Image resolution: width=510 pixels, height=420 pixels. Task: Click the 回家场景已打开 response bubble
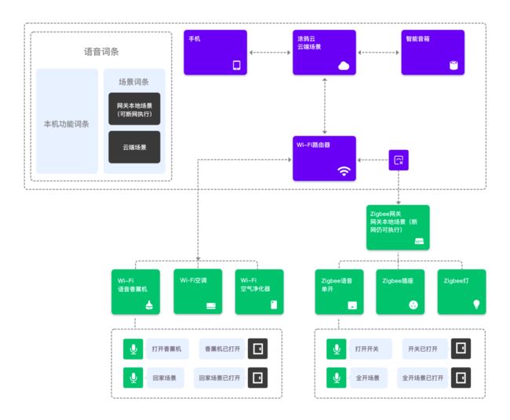pyautogui.click(x=220, y=378)
